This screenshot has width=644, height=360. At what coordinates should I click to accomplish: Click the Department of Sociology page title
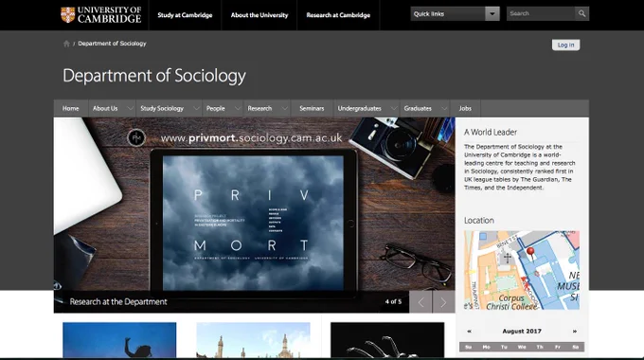(154, 76)
